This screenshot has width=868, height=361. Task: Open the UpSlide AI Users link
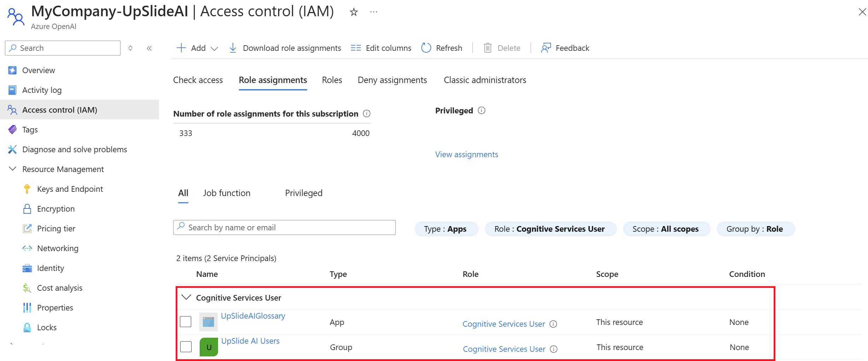[250, 341]
